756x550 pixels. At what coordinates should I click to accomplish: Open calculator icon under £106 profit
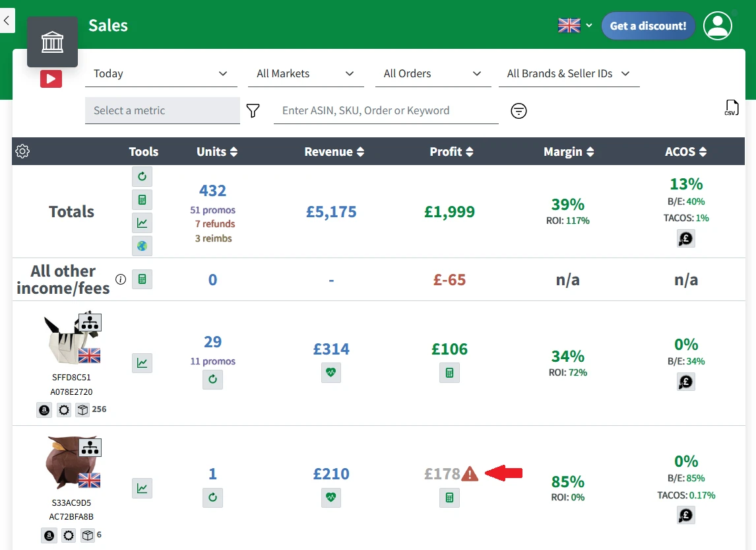(449, 373)
